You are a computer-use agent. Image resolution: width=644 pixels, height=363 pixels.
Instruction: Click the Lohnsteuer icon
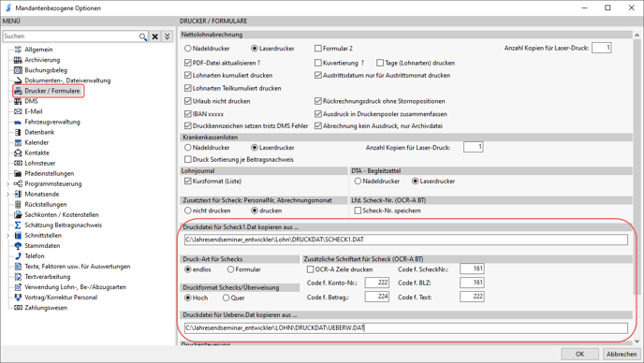click(18, 163)
